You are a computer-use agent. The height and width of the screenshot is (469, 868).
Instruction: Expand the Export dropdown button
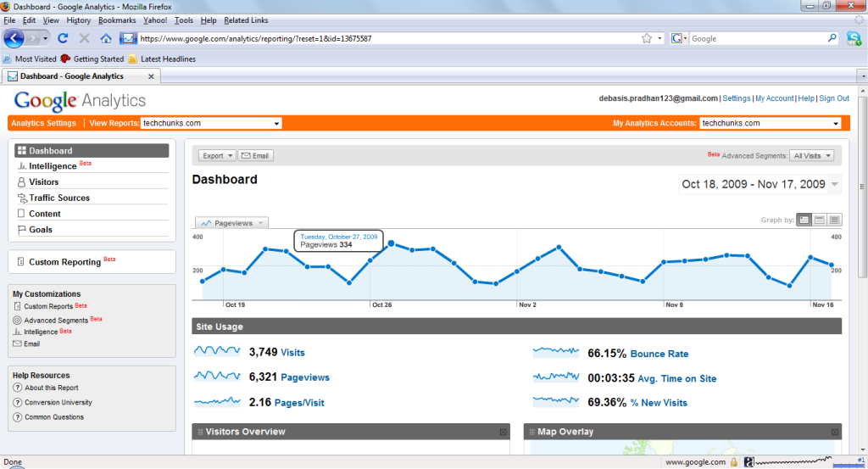point(217,155)
